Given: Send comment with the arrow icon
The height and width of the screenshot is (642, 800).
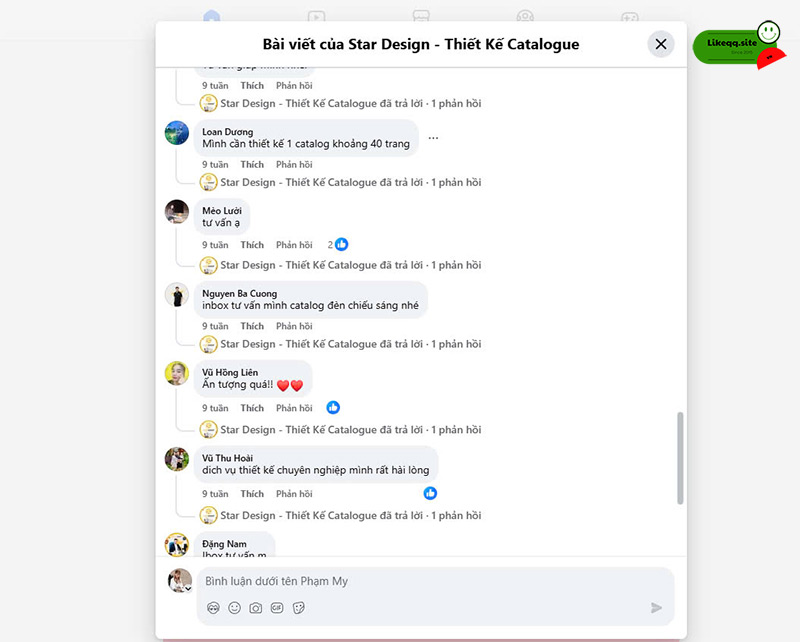Looking at the screenshot, I should click(x=656, y=608).
